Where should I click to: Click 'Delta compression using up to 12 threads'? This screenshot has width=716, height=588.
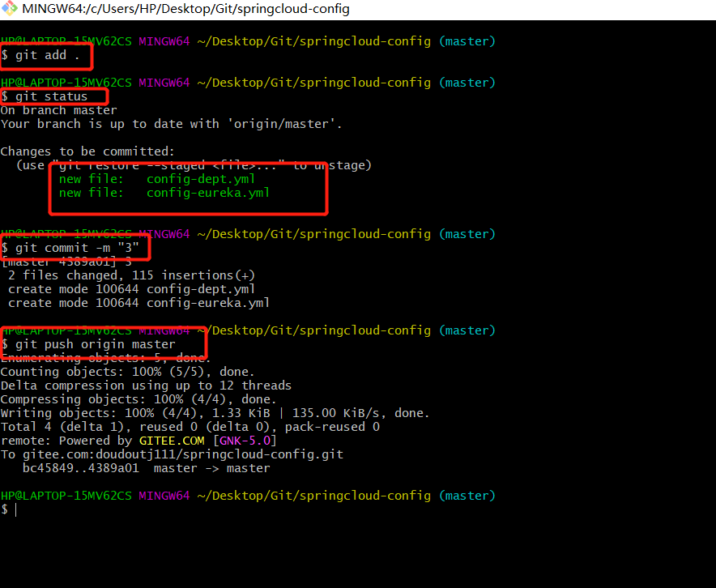(x=146, y=386)
